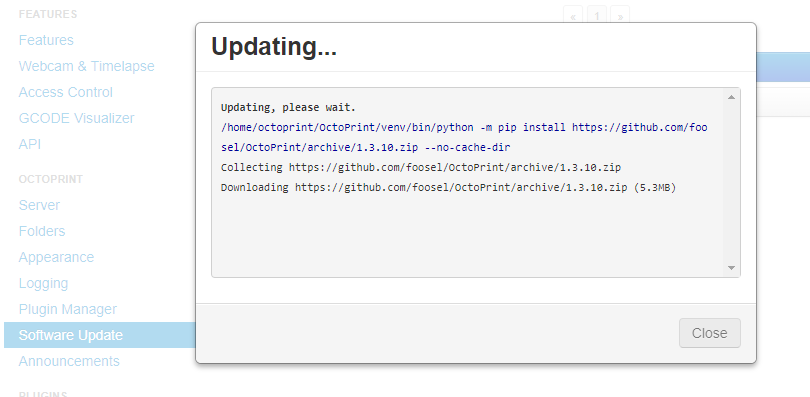Open the Plugin Manager
810x397 pixels.
(68, 309)
